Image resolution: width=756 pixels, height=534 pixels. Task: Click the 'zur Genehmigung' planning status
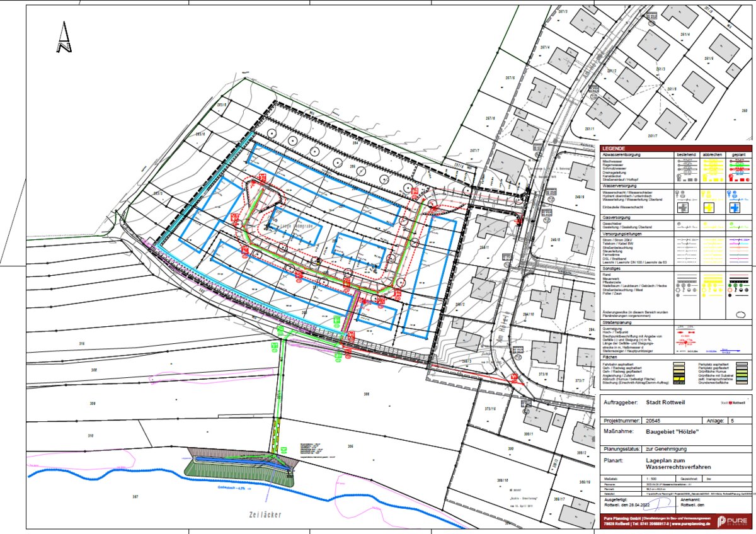668,449
